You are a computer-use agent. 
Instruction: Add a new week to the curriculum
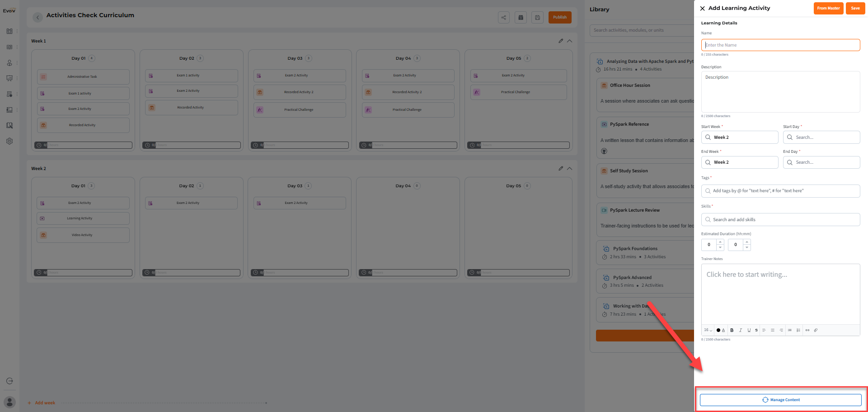[42, 403]
